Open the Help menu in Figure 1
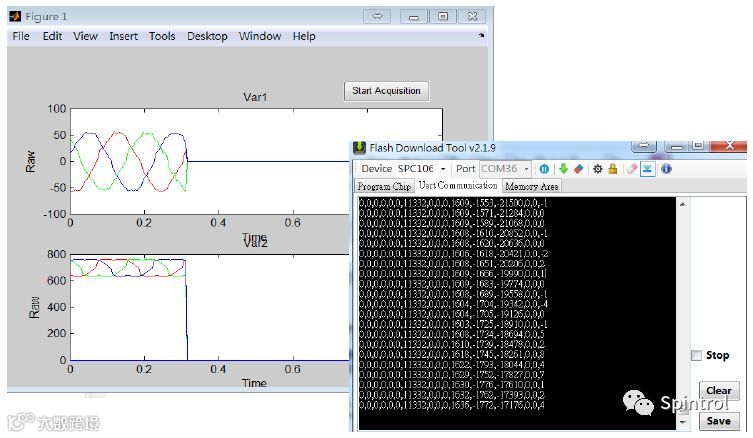The width and height of the screenshot is (753, 438). tap(304, 36)
